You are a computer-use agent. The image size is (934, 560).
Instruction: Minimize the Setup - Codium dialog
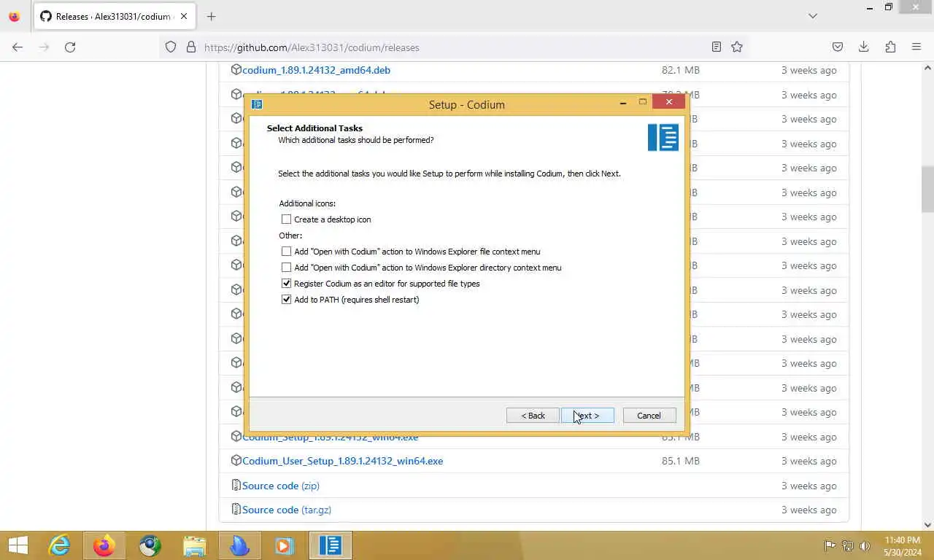coord(622,103)
